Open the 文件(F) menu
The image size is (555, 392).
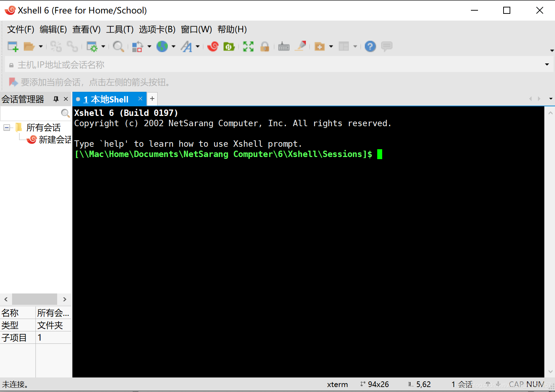click(21, 29)
